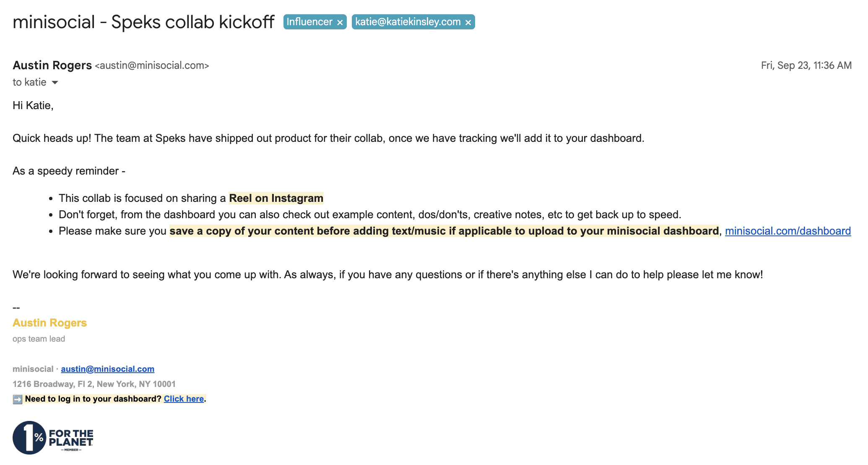868x465 pixels.
Task: Click the 'ops team lead' title text
Action: coord(39,339)
